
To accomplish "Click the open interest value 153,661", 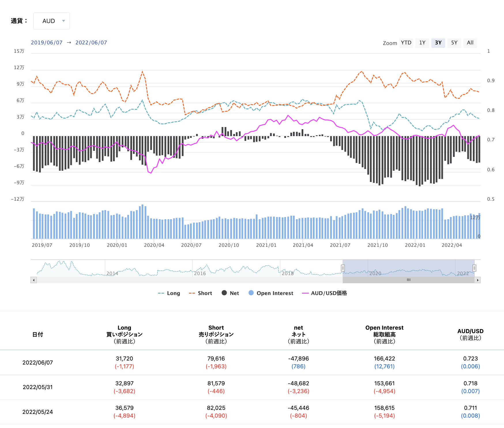I will [x=384, y=384].
